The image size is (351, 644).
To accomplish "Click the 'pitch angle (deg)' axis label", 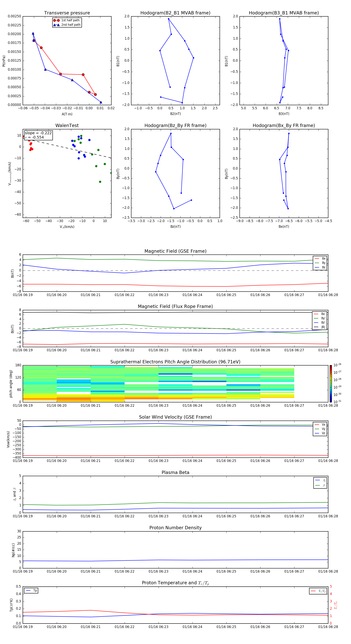I will coord(11,384).
